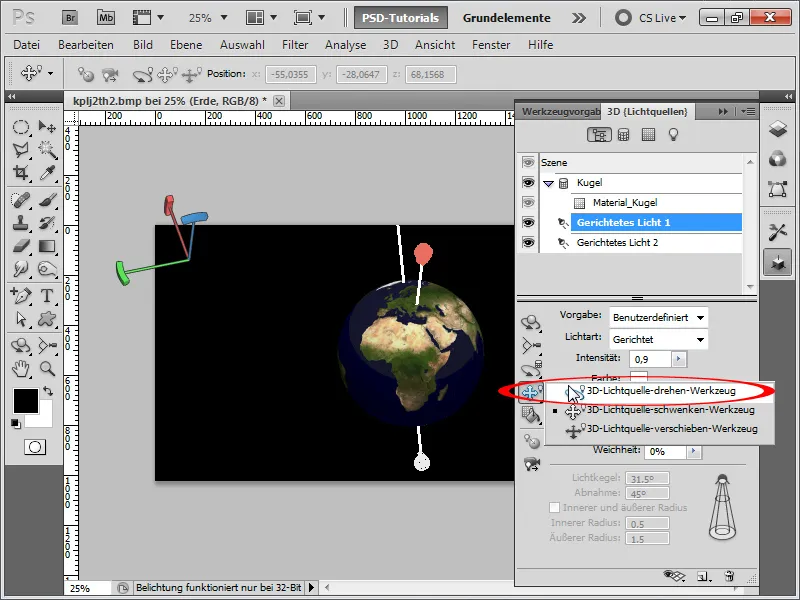Open Mini Bridge from the top bar
Viewport: 800px width, 600px height.
click(x=106, y=18)
